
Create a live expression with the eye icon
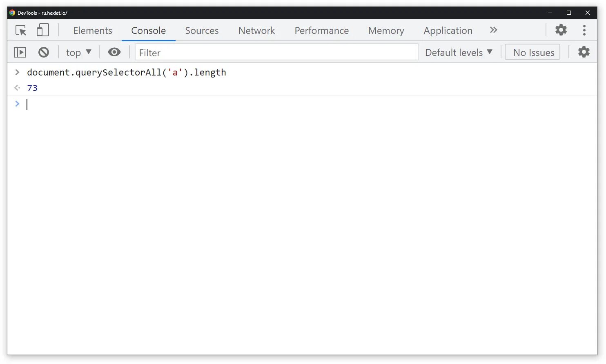(x=114, y=52)
